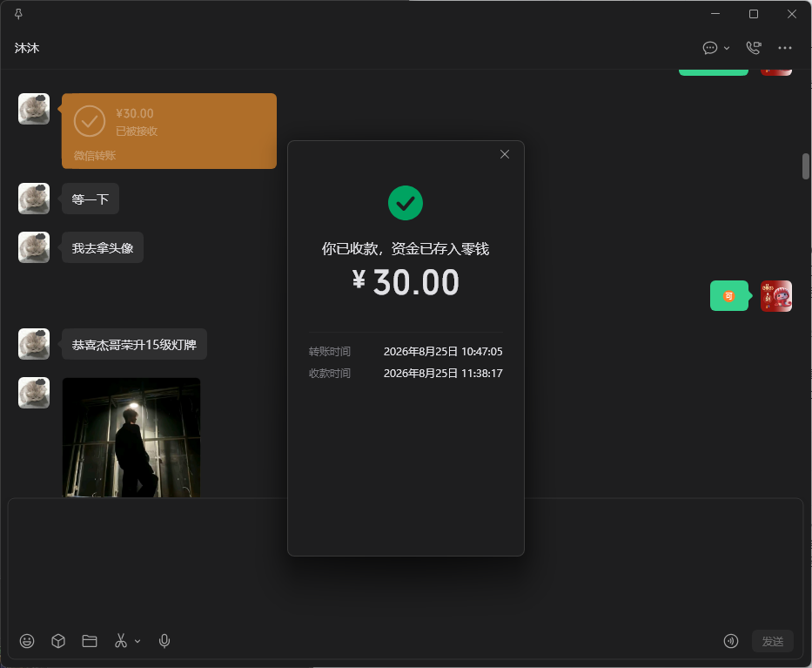Image resolution: width=812 pixels, height=668 pixels.
Task: Pin the chat window on top
Action: [18, 14]
